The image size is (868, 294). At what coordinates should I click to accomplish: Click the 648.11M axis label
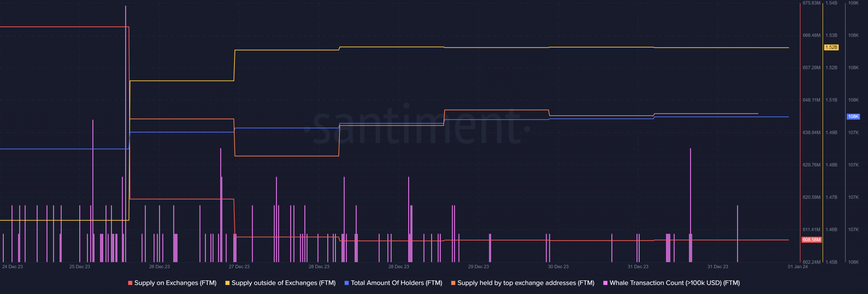811,100
